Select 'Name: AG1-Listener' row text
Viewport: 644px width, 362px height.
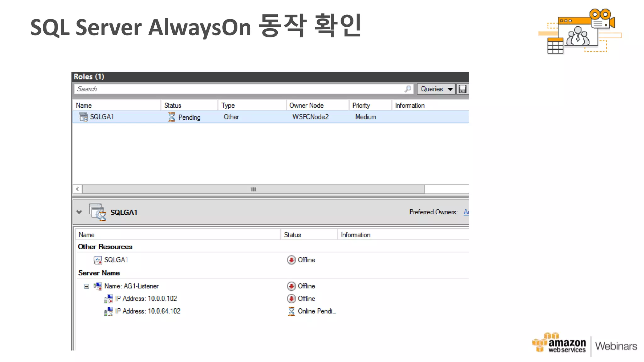click(131, 286)
